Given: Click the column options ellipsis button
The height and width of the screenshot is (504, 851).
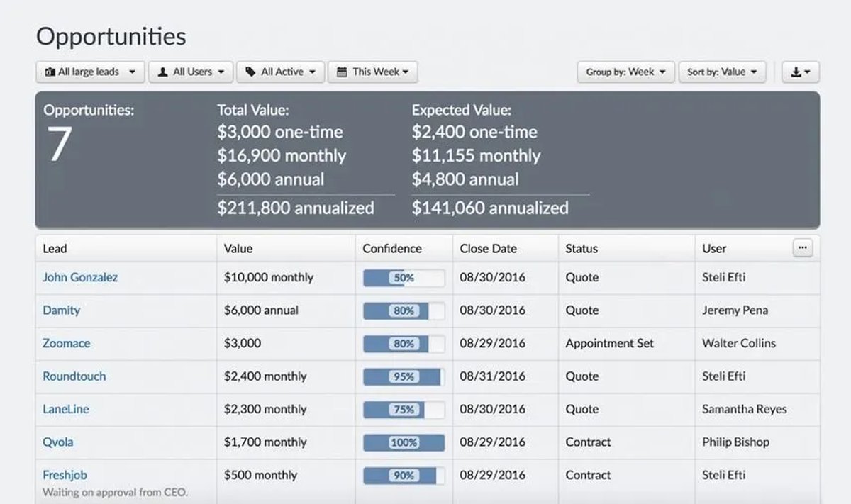Looking at the screenshot, I should [802, 247].
